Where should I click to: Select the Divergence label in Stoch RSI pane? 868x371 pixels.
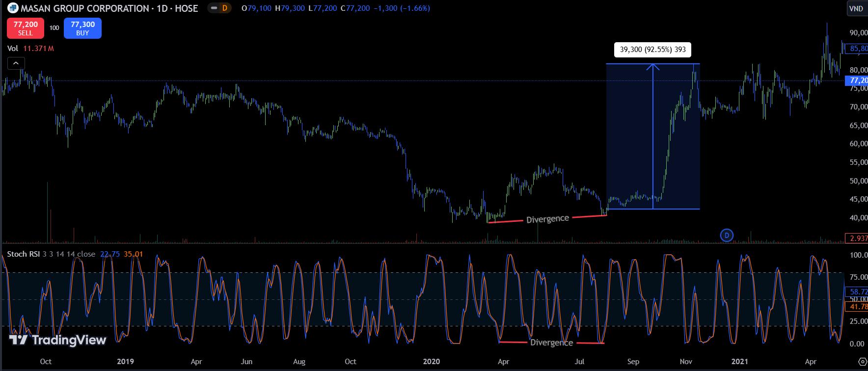(x=551, y=343)
